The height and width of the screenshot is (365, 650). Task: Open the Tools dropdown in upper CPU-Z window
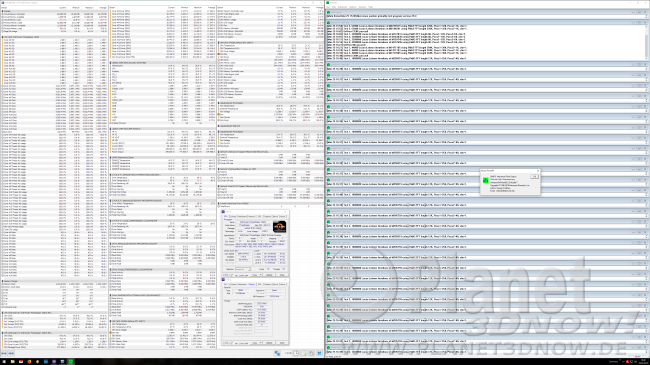tap(256, 275)
